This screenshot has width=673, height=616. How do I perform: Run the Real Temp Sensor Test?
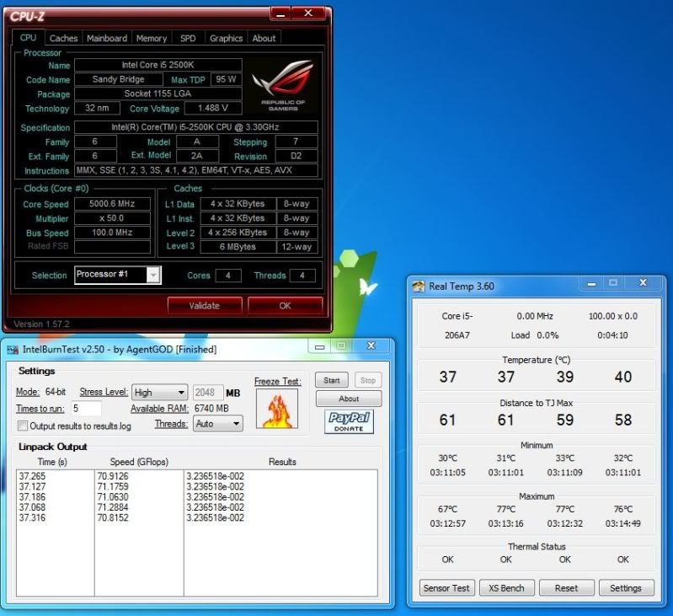[447, 587]
